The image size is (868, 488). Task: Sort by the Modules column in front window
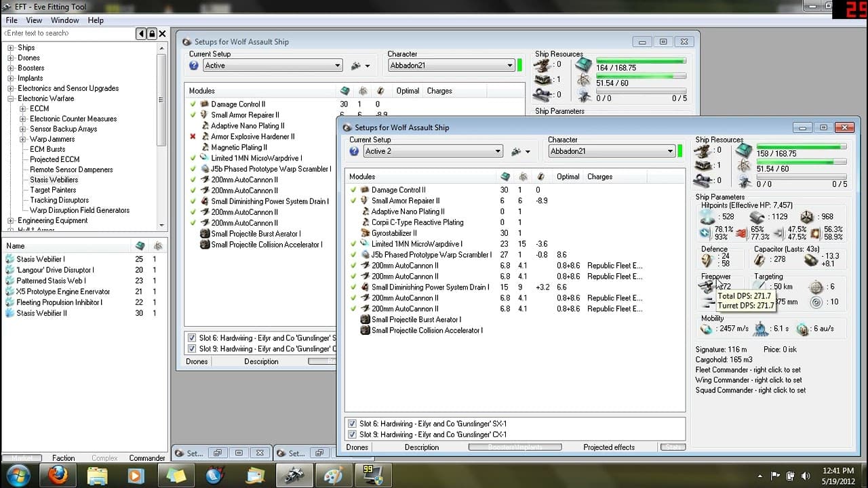coord(363,177)
